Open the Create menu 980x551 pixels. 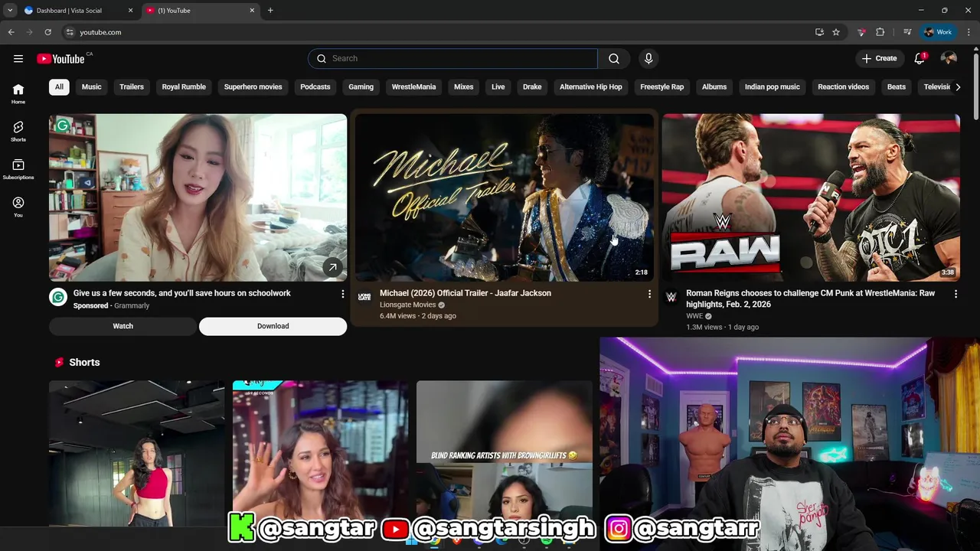pos(879,58)
